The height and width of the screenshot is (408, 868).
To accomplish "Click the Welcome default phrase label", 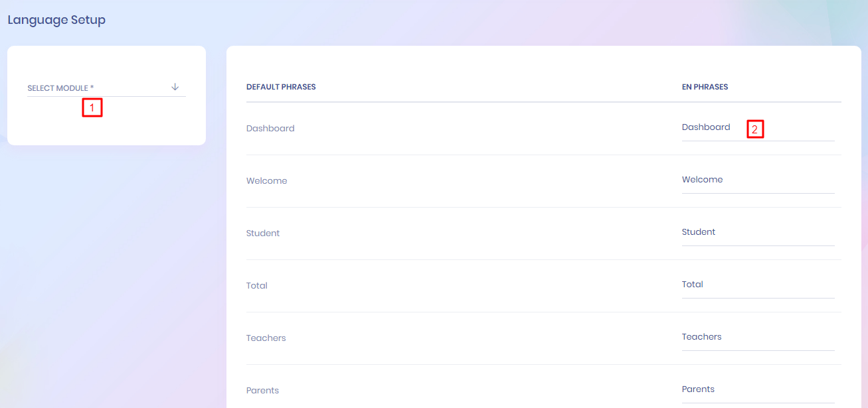I will (x=266, y=181).
